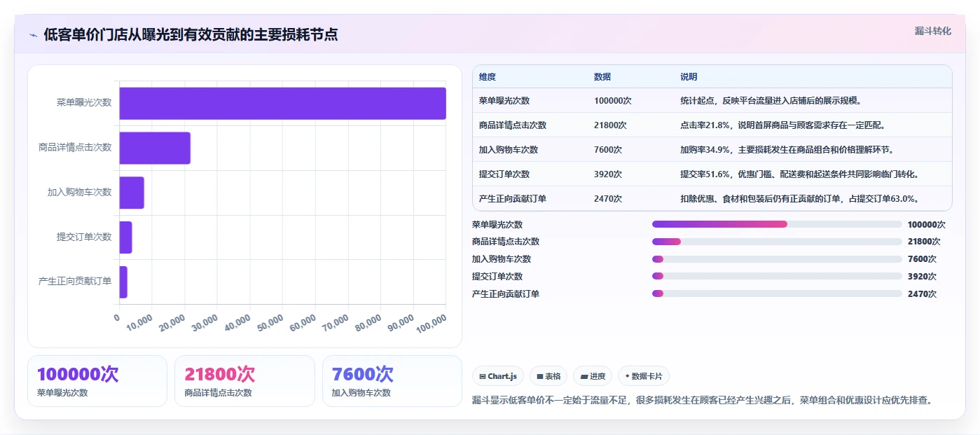Click the 维度 column header
The height and width of the screenshot is (435, 980).
[x=488, y=77]
